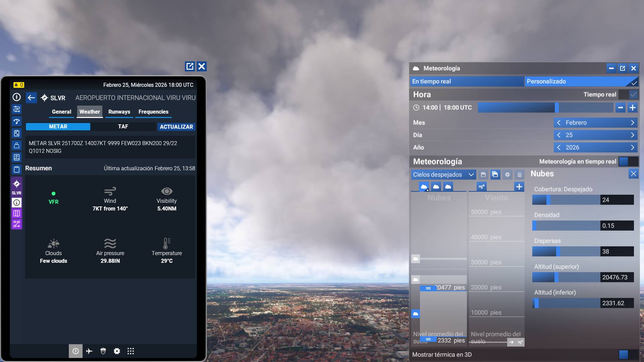Switch to the TAF tab

(x=123, y=127)
